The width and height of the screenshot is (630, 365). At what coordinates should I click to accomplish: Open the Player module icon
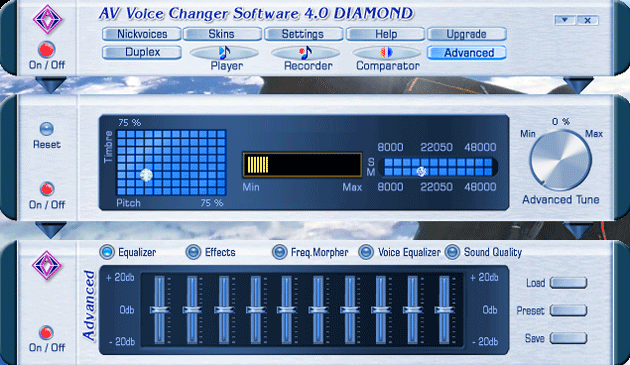click(x=224, y=53)
